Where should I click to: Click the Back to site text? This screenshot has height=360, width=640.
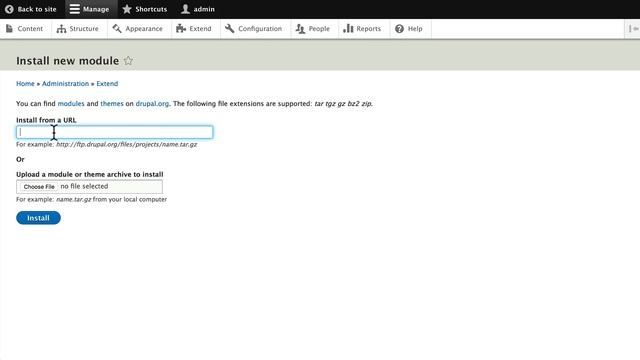[x=37, y=9]
